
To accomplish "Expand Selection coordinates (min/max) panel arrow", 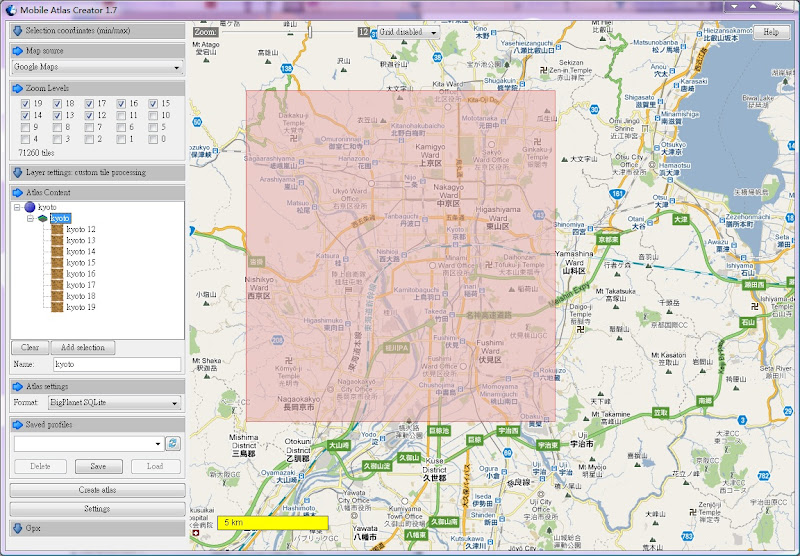I will 17,31.
